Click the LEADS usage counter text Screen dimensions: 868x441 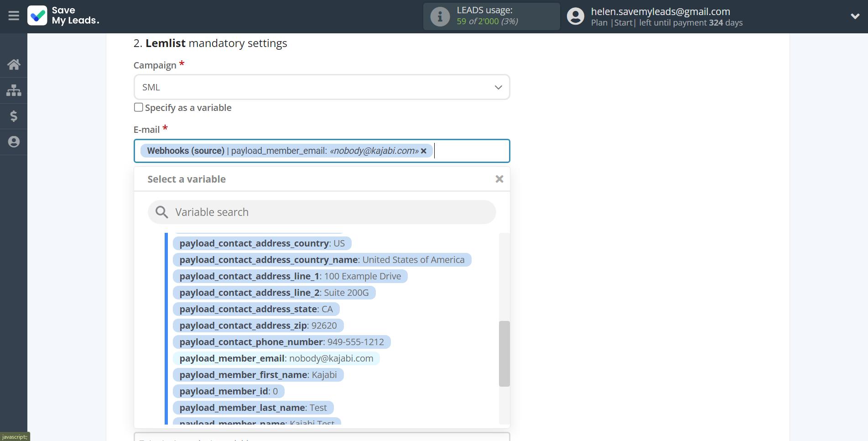coord(487,21)
